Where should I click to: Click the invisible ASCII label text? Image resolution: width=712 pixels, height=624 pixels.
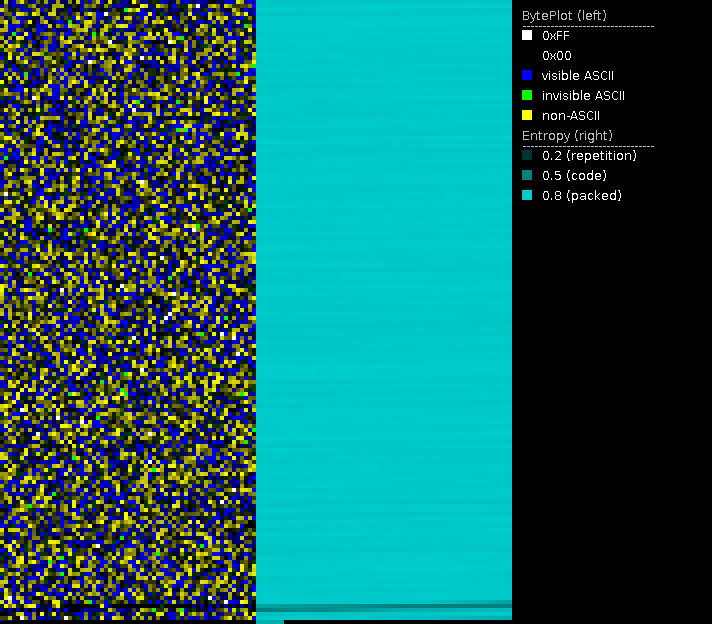[x=582, y=96]
